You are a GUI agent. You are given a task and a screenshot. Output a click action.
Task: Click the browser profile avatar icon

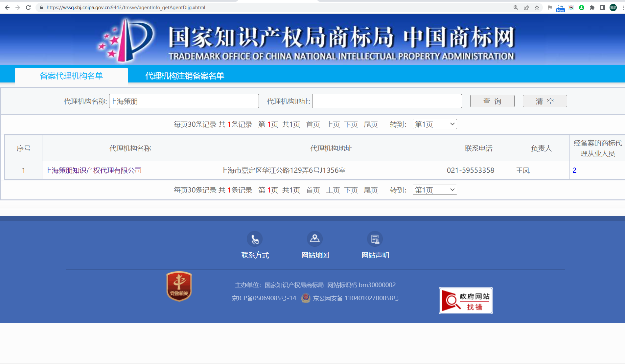point(613,7)
